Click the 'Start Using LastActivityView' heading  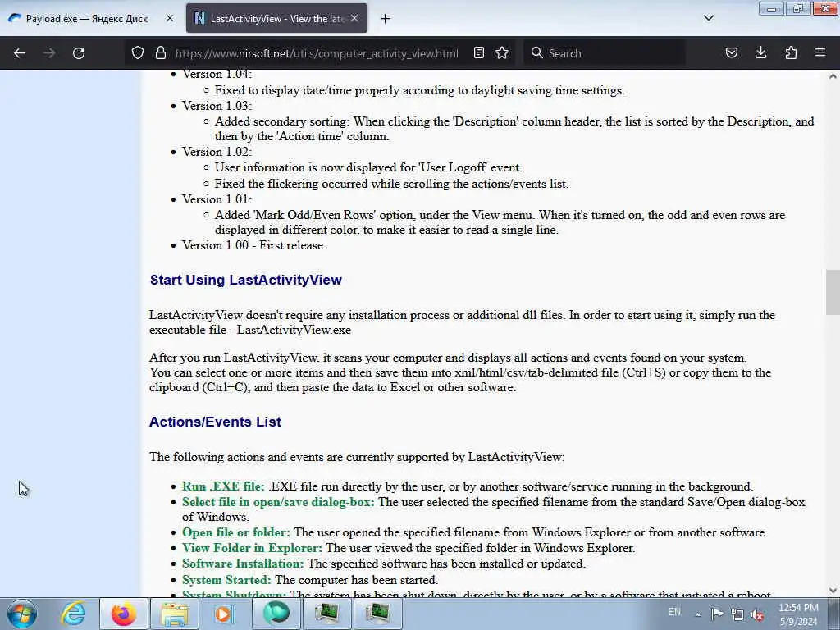(x=246, y=280)
